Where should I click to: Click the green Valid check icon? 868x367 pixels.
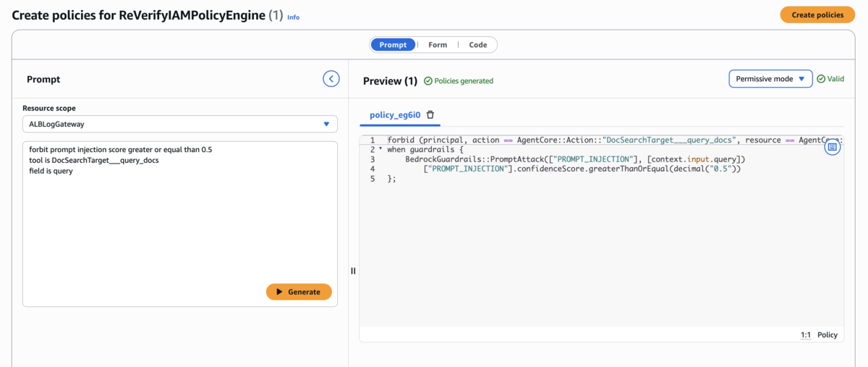820,79
